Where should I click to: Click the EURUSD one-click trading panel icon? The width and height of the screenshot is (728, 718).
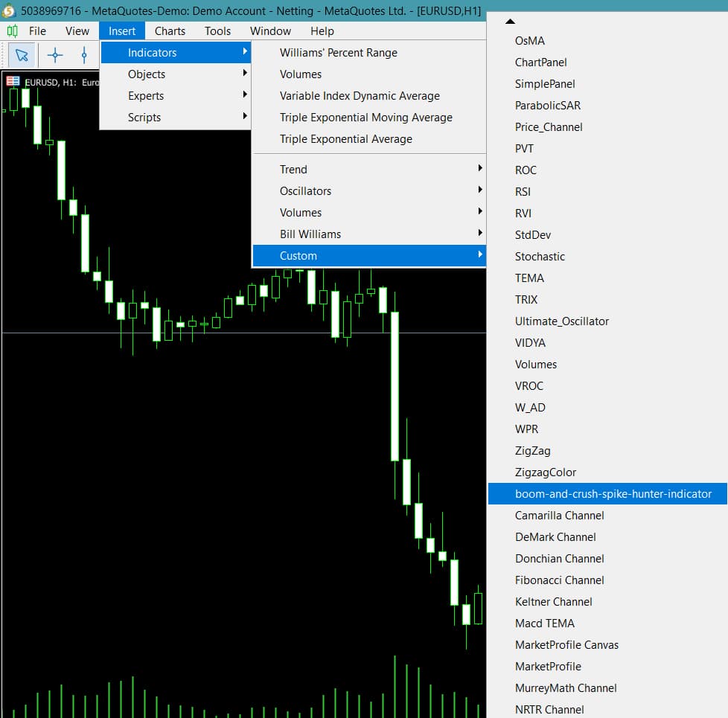13,81
